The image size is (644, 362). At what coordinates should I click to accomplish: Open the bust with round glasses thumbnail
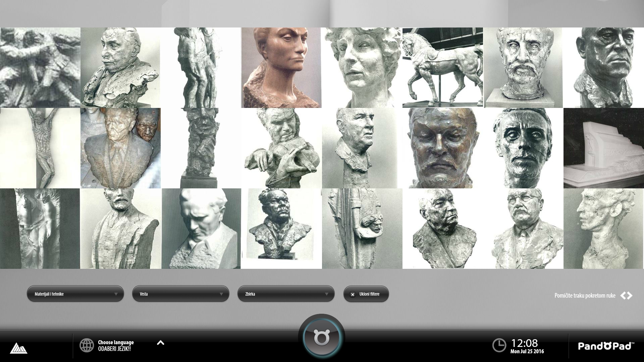click(x=523, y=229)
